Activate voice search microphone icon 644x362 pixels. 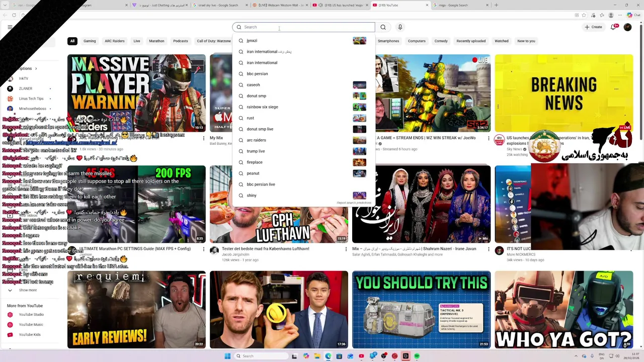(x=400, y=27)
